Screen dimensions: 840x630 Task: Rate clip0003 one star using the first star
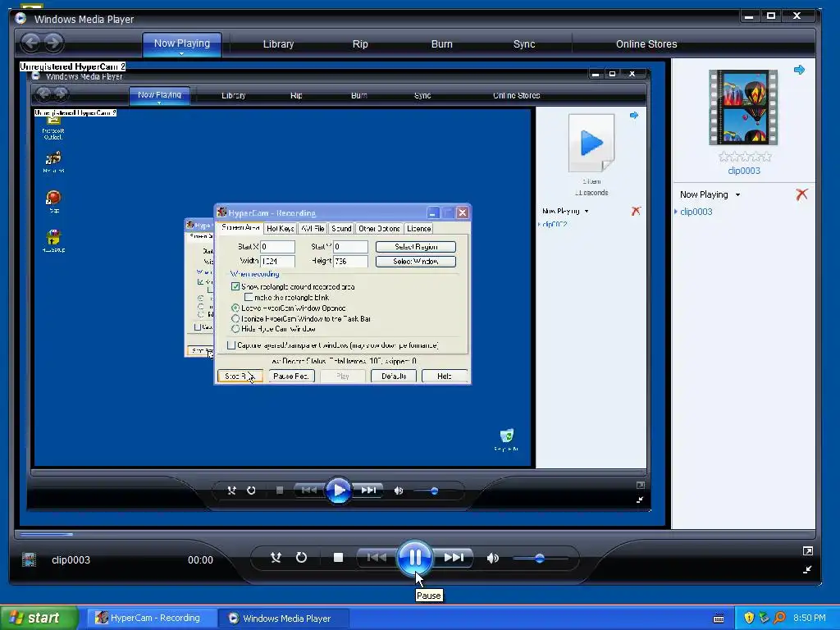click(724, 157)
